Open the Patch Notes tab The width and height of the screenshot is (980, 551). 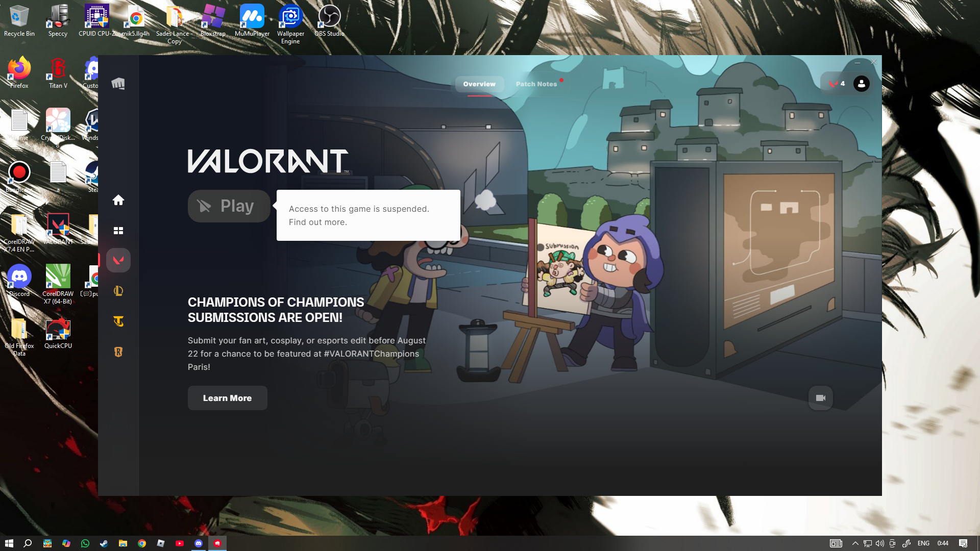pyautogui.click(x=536, y=84)
